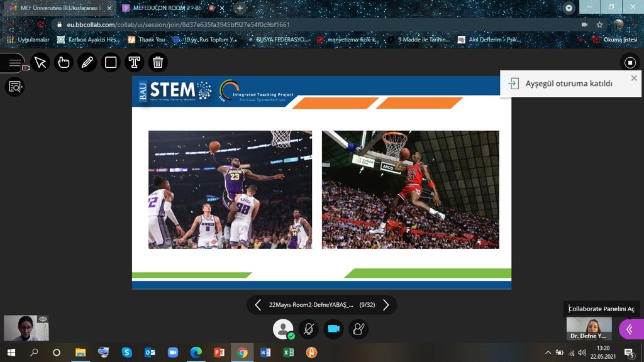The width and height of the screenshot is (644, 362).
Task: Open 9 Madde ile Tarihin... bookmark
Action: click(419, 40)
